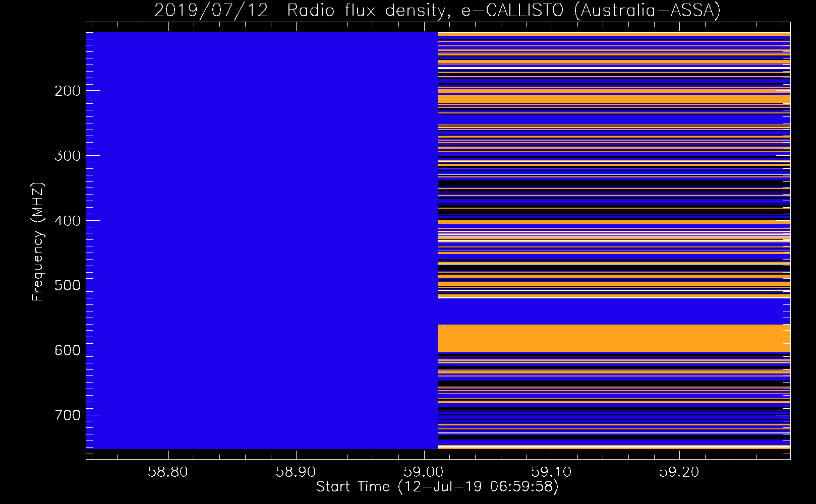Click the 'Start Time (12-Jul-19 06:59:58)' label
This screenshot has height=504, width=816.
(437, 487)
